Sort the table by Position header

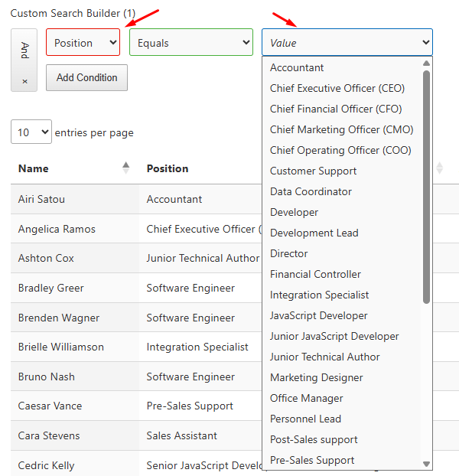tap(168, 168)
